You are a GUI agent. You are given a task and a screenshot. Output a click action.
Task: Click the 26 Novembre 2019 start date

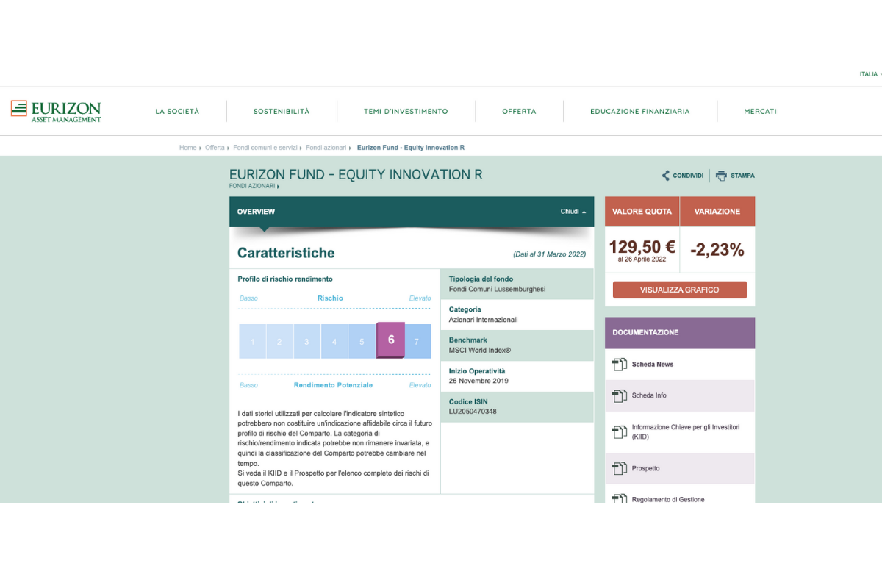coord(478,381)
